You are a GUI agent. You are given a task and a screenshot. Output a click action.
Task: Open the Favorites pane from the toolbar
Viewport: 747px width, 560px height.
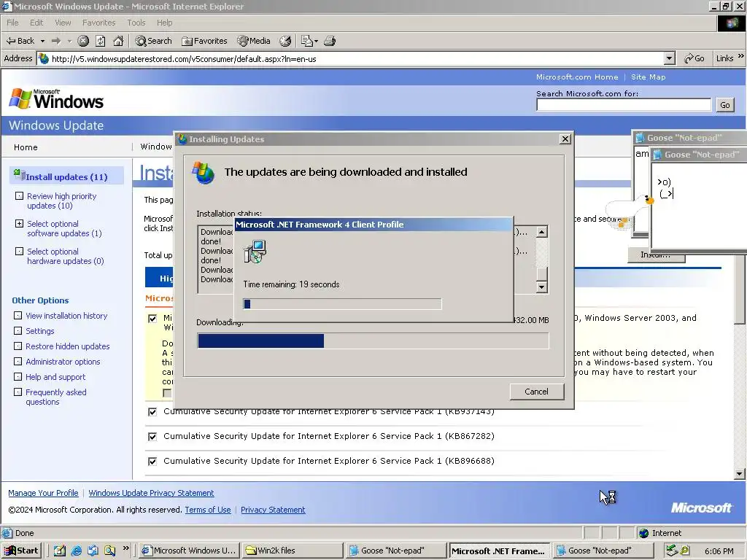204,41
